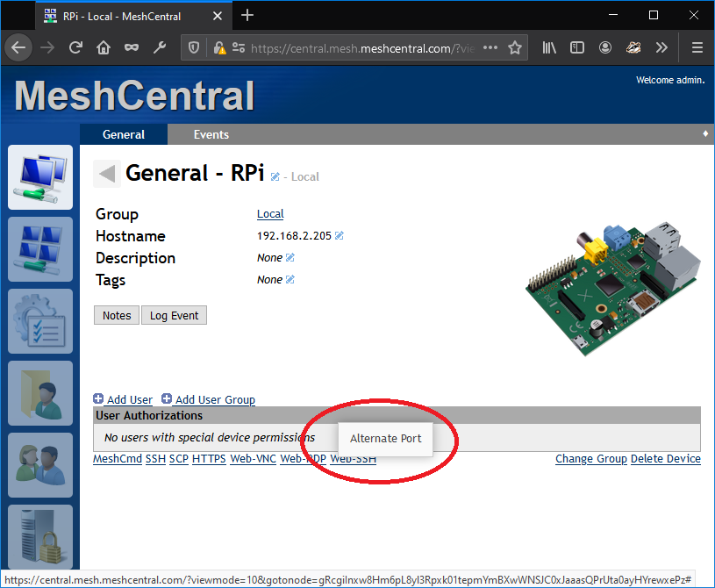Edit the Hostname using its pencil icon

(338, 235)
